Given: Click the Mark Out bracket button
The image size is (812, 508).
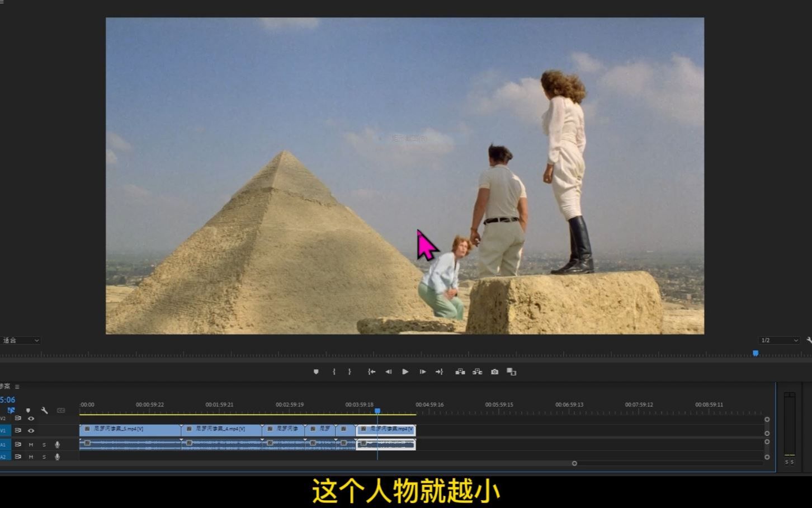Looking at the screenshot, I should 350,371.
